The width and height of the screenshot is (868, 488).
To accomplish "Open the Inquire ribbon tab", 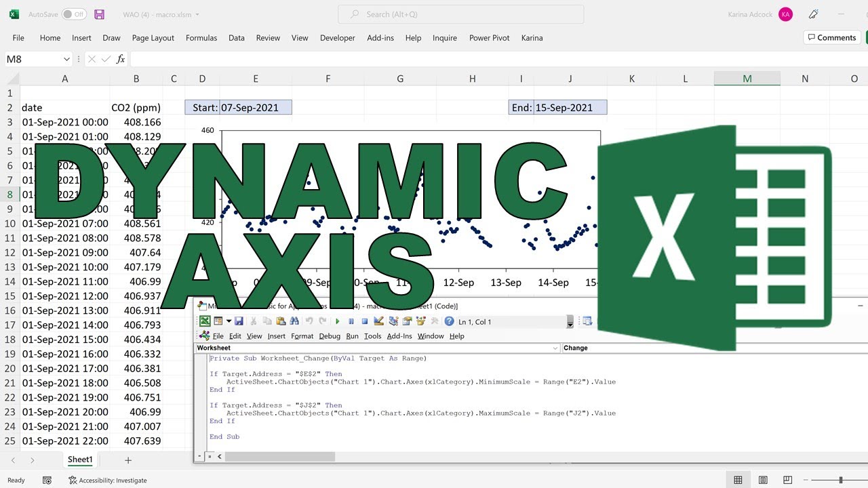I will pyautogui.click(x=445, y=38).
